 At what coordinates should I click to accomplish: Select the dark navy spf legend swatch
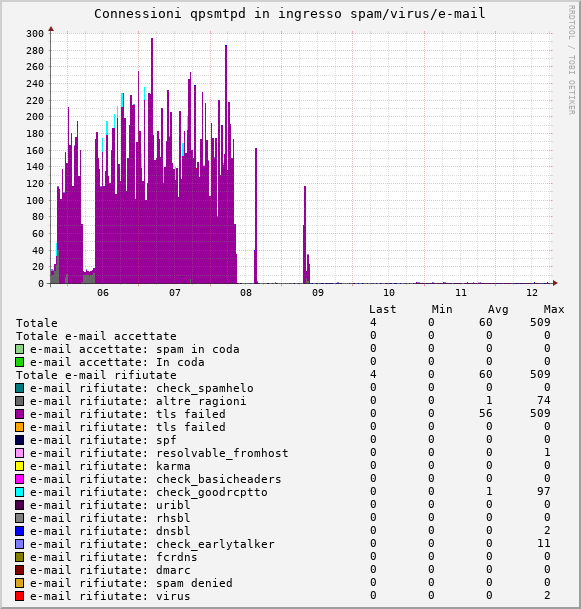[x=19, y=440]
